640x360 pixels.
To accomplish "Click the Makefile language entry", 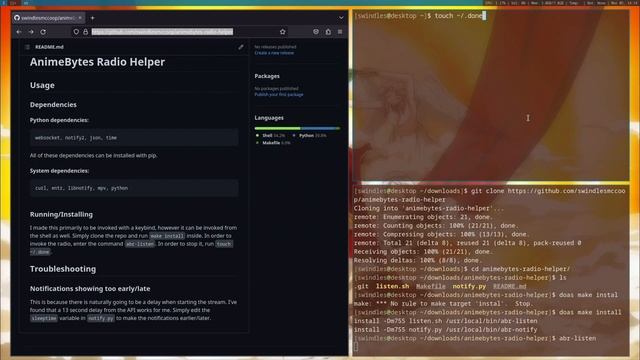I will [273, 143].
